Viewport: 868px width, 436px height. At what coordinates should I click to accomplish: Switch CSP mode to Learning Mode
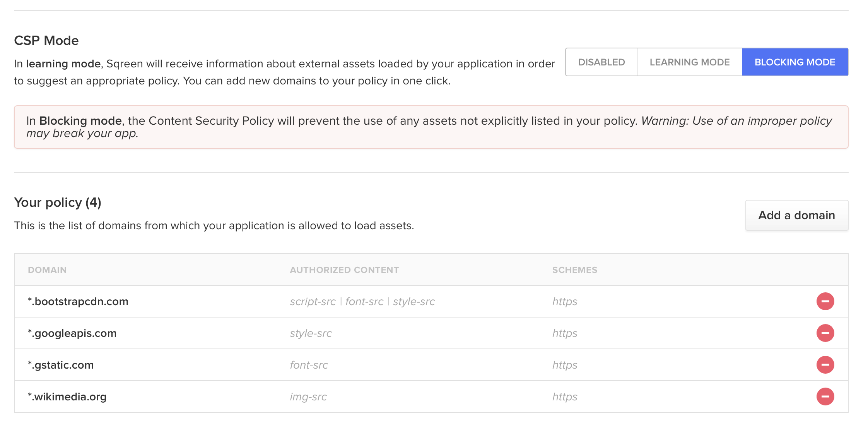coord(690,62)
